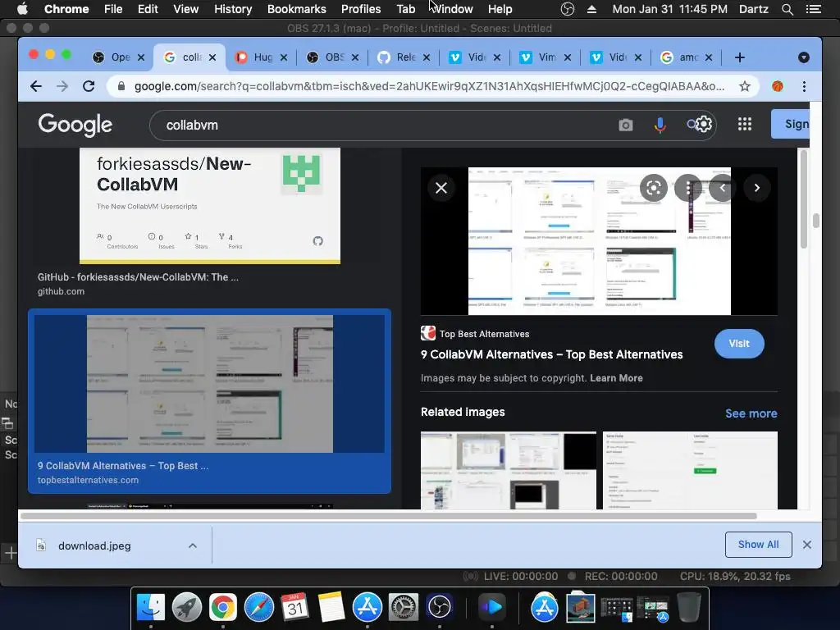Viewport: 840px width, 630px height.
Task: Click the topbestalternatives.com source text
Action: coord(88,481)
